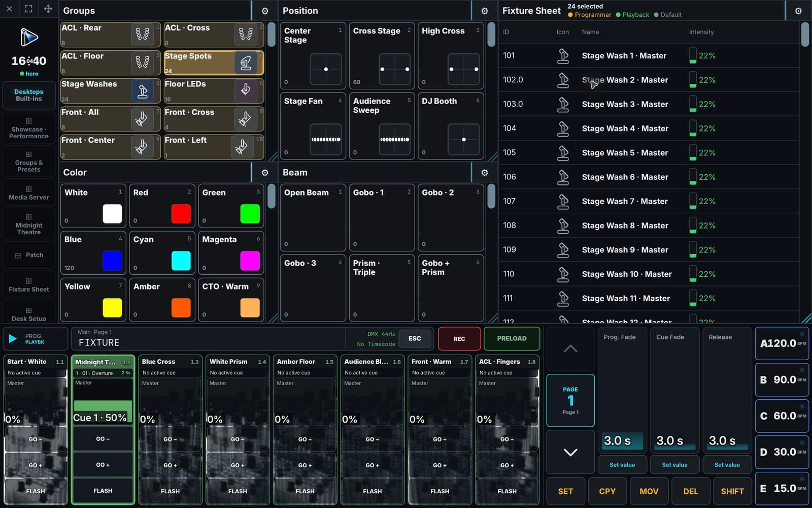Select the Stage Washes group icon
Viewport: 812px width, 508px height.
click(143, 90)
